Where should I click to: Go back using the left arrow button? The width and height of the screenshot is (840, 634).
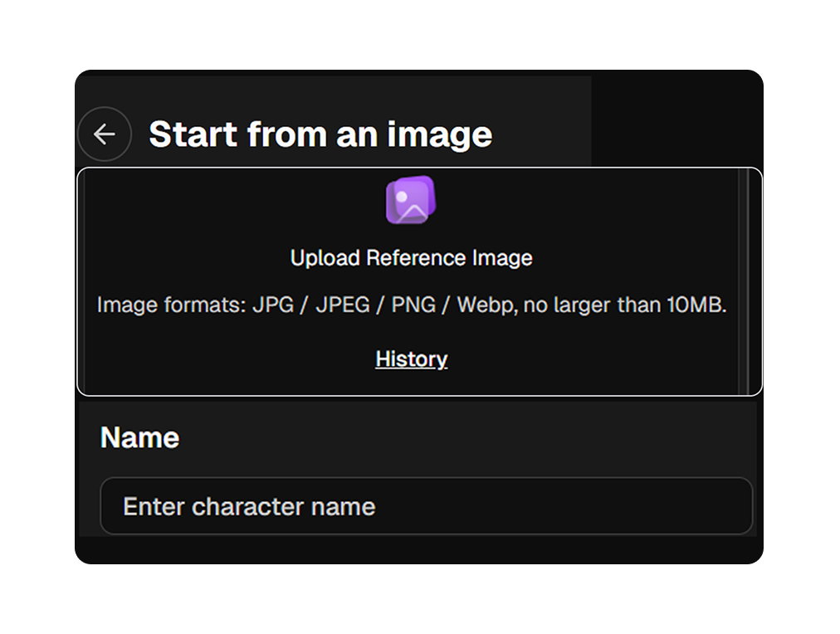pos(105,134)
